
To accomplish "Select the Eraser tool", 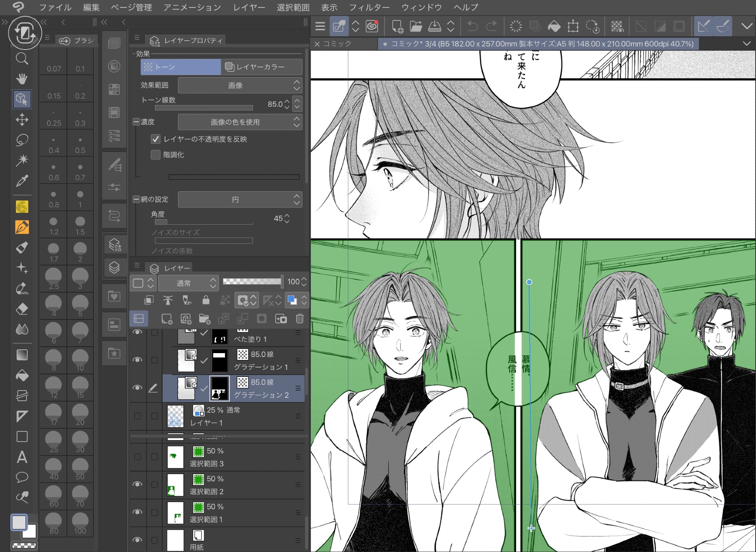I will pos(22,309).
